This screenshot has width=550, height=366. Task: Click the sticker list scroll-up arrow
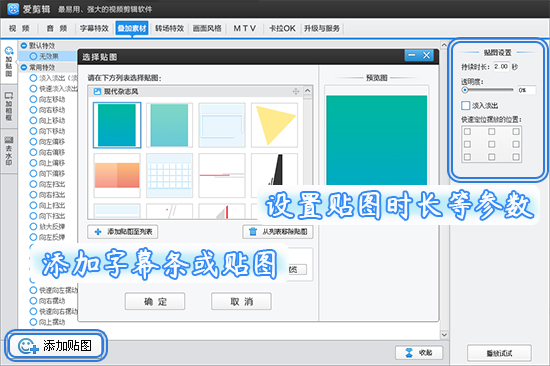coord(307,91)
